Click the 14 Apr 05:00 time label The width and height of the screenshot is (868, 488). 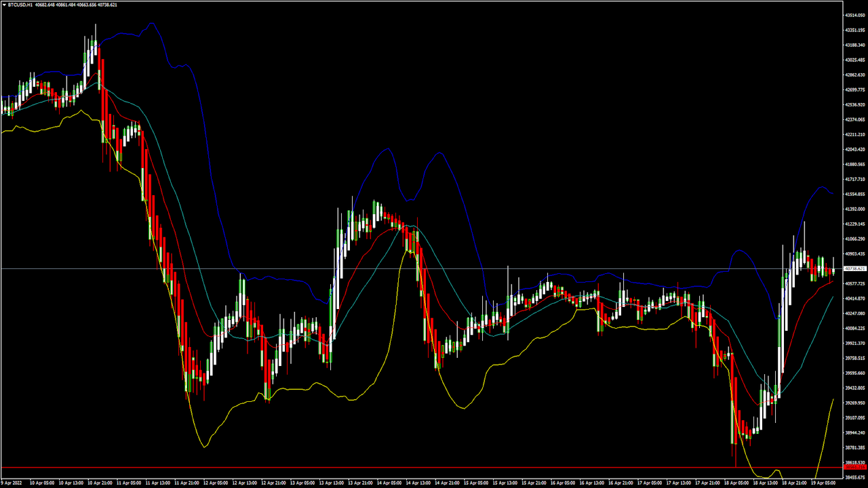[390, 483]
